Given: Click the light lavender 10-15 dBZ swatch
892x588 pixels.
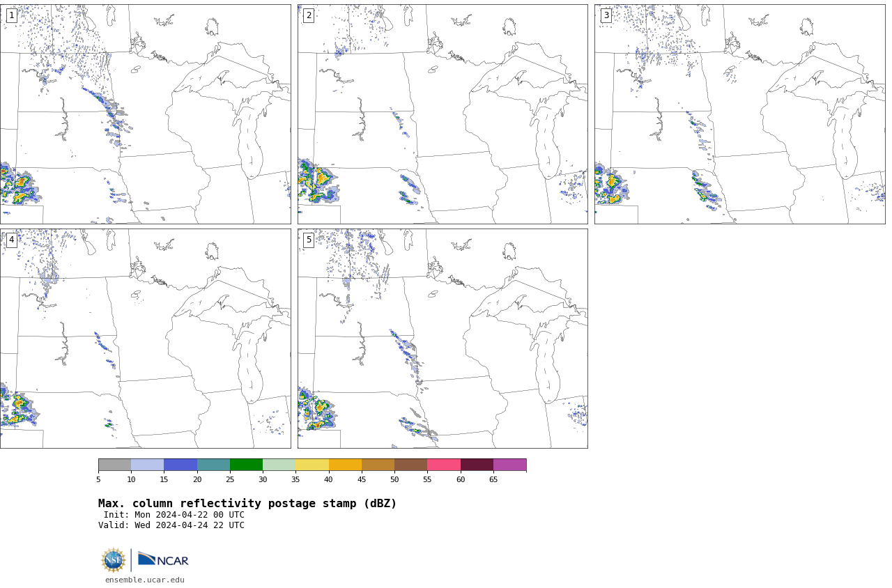Looking at the screenshot, I should (x=147, y=465).
